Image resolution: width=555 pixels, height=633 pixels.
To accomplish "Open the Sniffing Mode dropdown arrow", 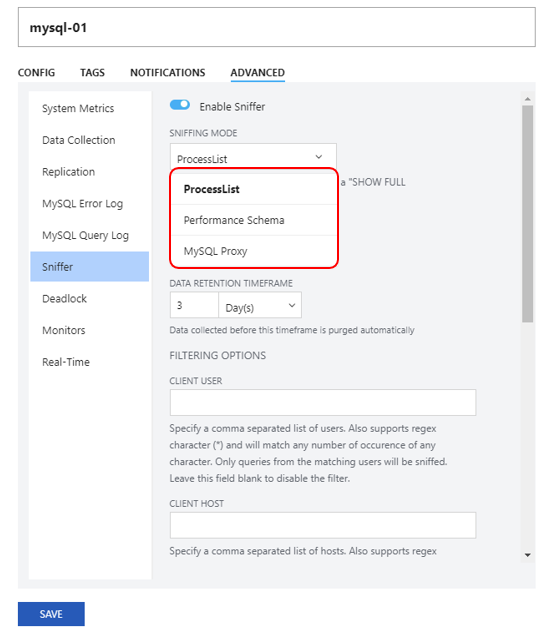I will tap(318, 157).
